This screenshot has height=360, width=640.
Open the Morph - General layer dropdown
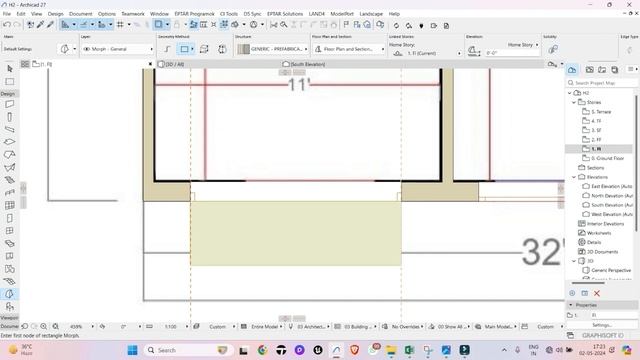click(118, 49)
